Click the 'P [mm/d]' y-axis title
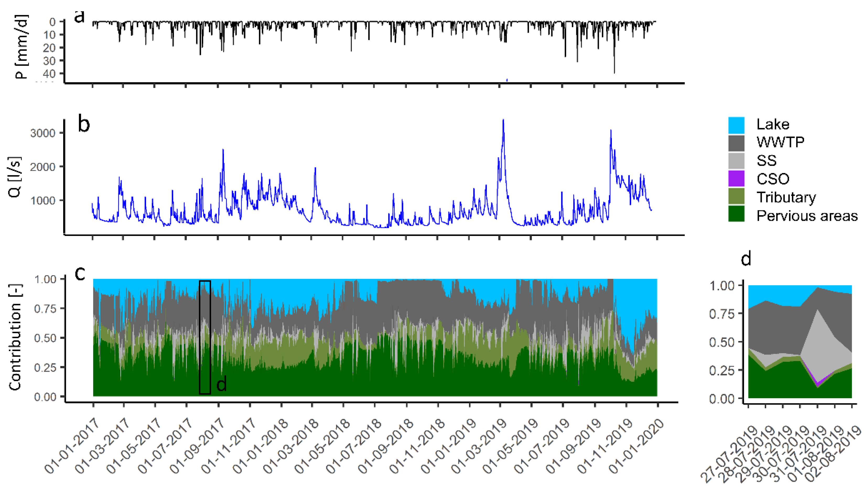Screen dimensions: 868x492 (21, 47)
